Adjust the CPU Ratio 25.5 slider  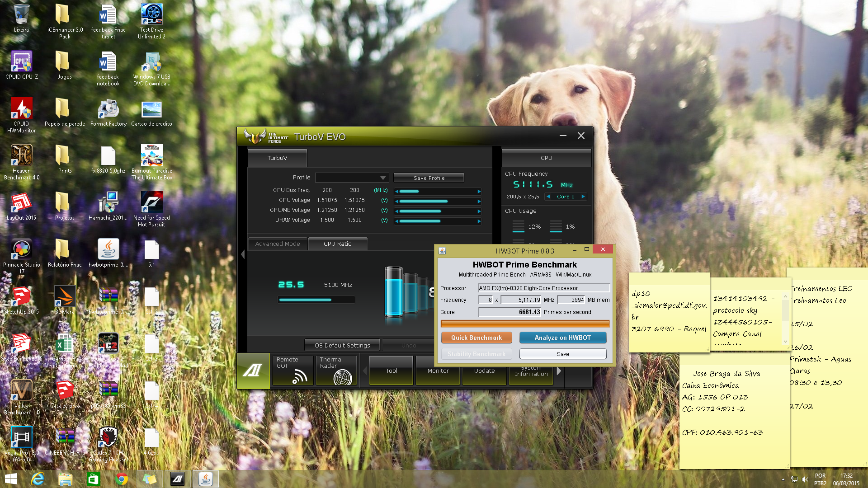point(316,300)
